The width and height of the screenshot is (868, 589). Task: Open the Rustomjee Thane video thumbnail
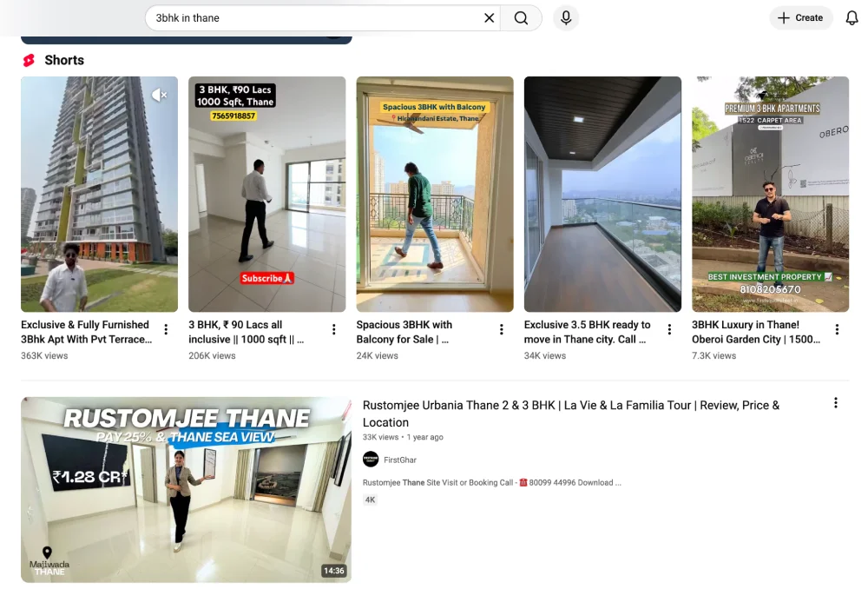(x=186, y=489)
